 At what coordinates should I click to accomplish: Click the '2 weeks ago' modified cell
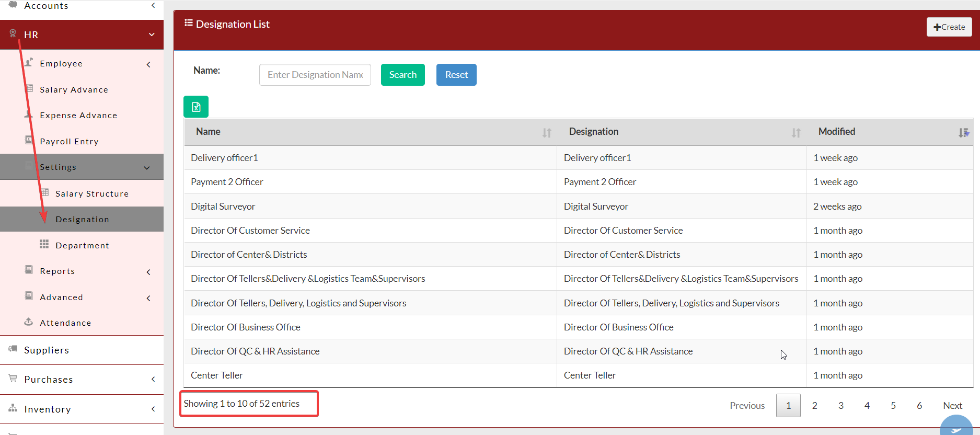890,206
